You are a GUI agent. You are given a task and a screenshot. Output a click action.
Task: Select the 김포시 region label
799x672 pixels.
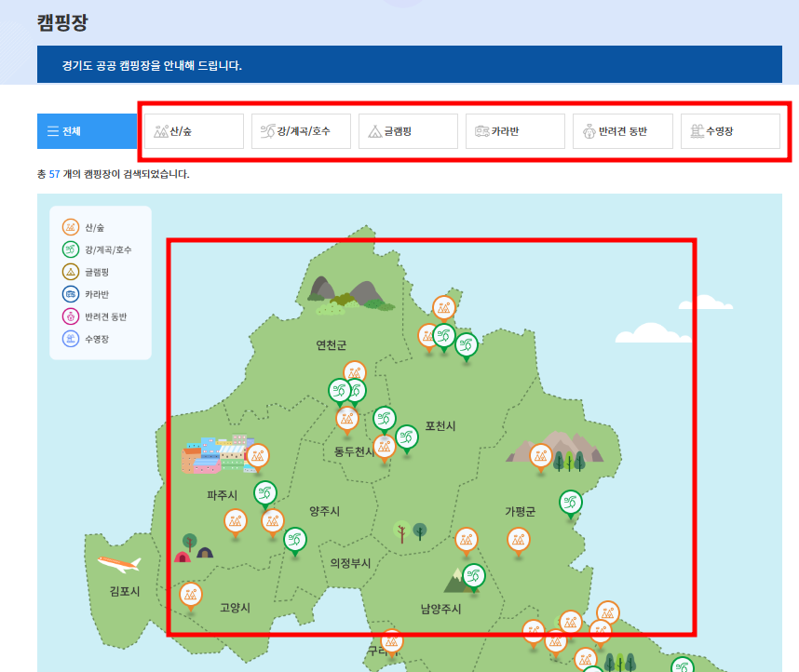click(x=125, y=591)
